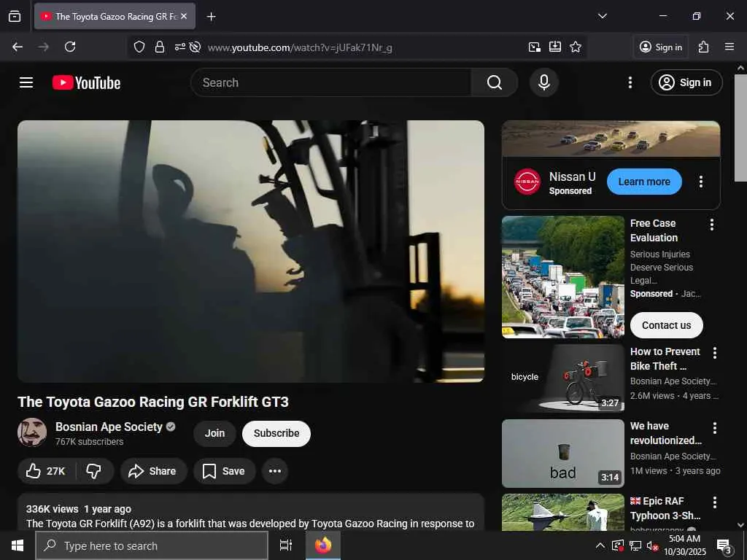Open bicycle theft video thumbnail
The width and height of the screenshot is (747, 560).
click(x=562, y=378)
